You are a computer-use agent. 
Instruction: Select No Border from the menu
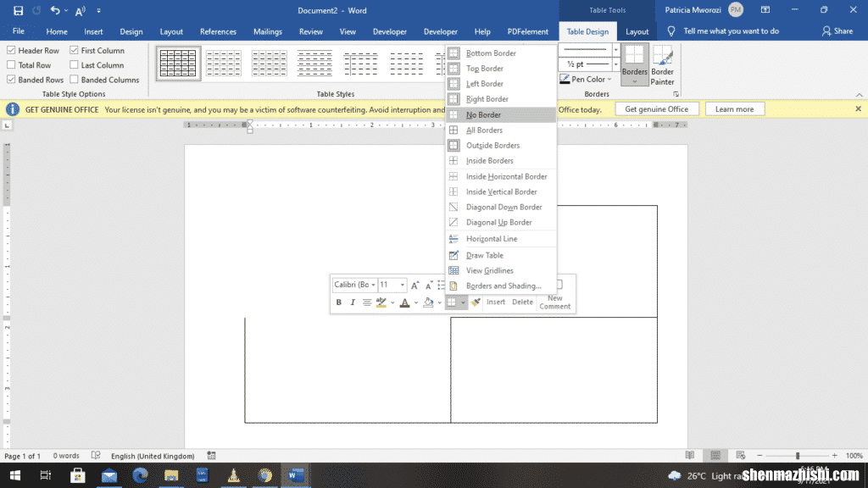coord(501,114)
